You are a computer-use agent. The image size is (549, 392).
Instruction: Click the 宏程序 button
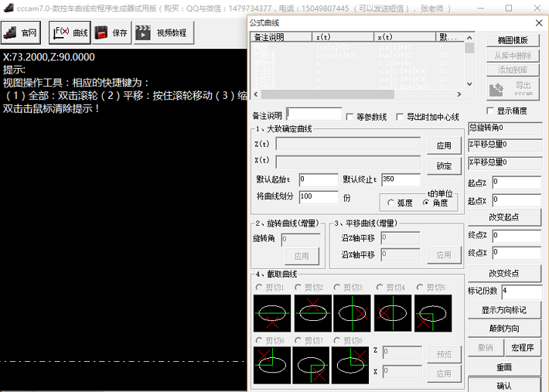coord(523,348)
